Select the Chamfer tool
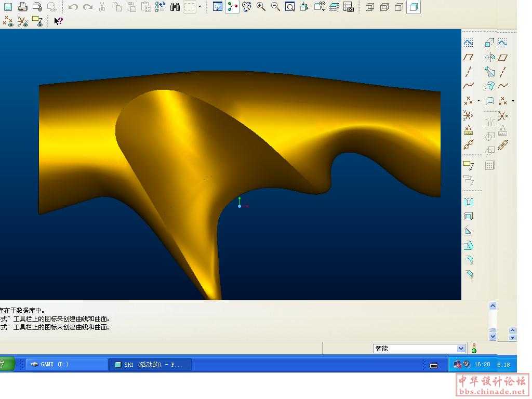 click(468, 274)
